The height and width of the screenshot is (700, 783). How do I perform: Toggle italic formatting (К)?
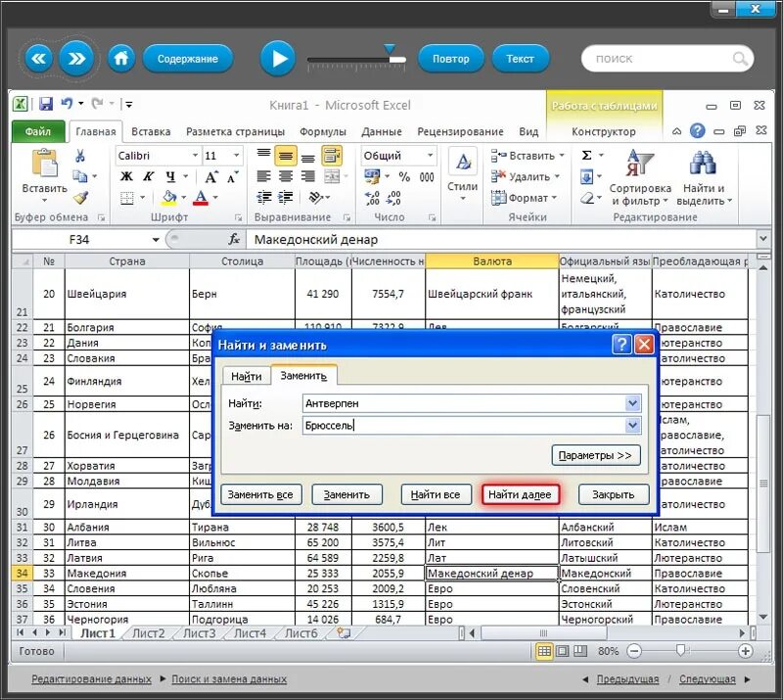(149, 176)
